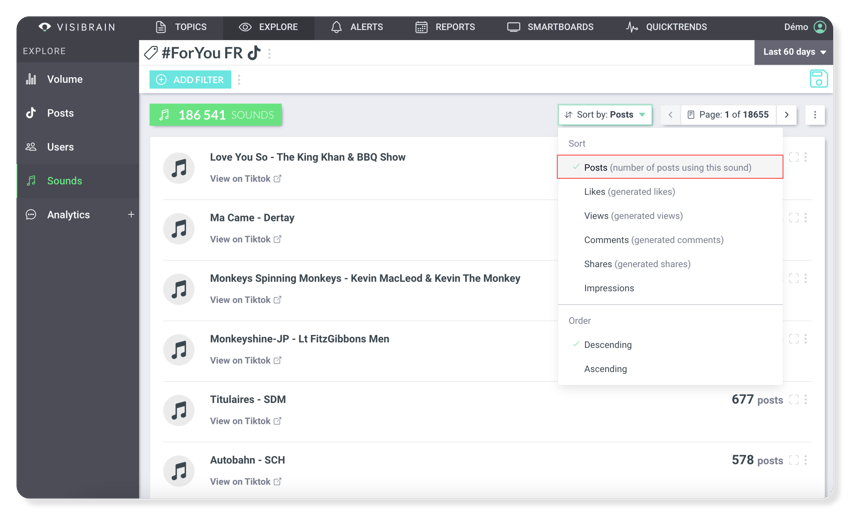Image resolution: width=850 pixels, height=515 pixels.
Task: Click music note icon for Autobahn - SCH
Action: pyautogui.click(x=179, y=471)
